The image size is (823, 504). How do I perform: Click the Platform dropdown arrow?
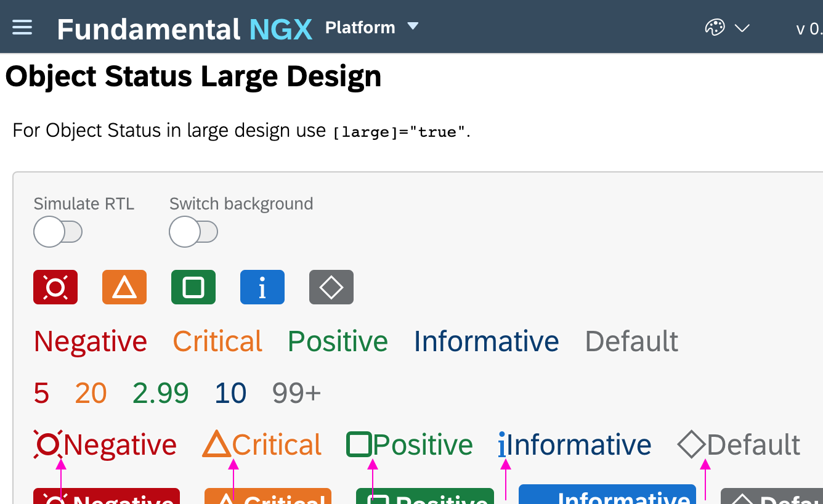click(x=413, y=26)
